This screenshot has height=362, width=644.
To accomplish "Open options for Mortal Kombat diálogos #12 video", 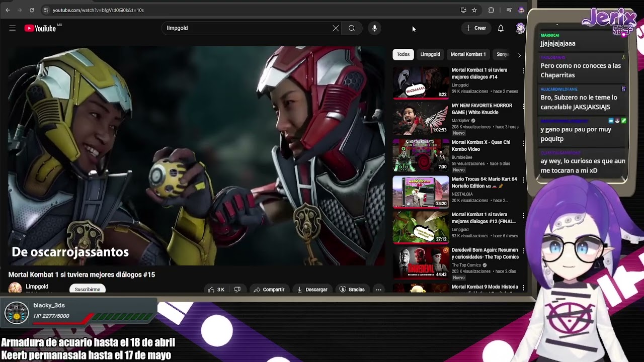I will pos(524,215).
